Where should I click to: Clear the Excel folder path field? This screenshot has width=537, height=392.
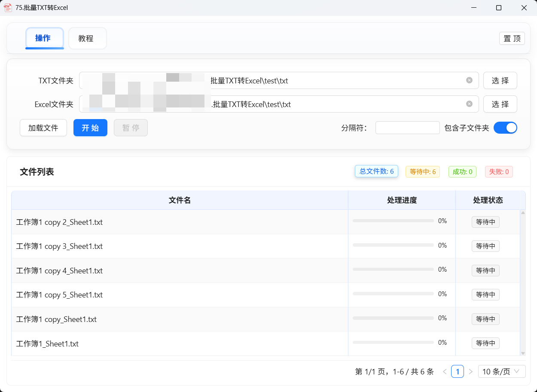[x=469, y=104]
